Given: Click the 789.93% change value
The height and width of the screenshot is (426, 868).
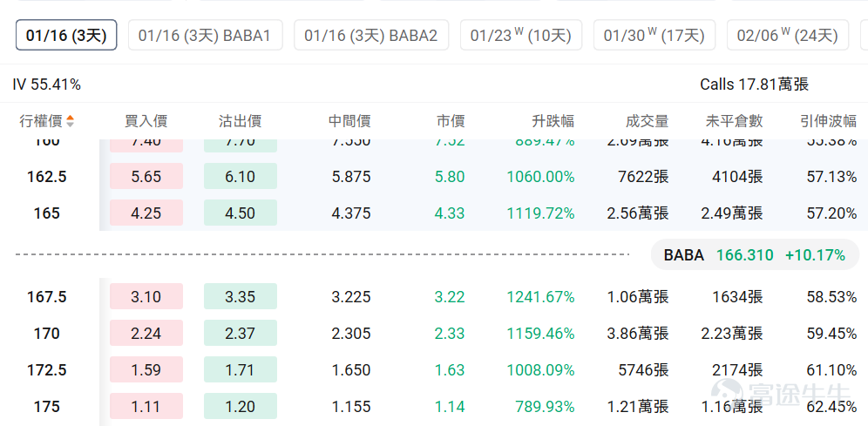Looking at the screenshot, I should [545, 407].
